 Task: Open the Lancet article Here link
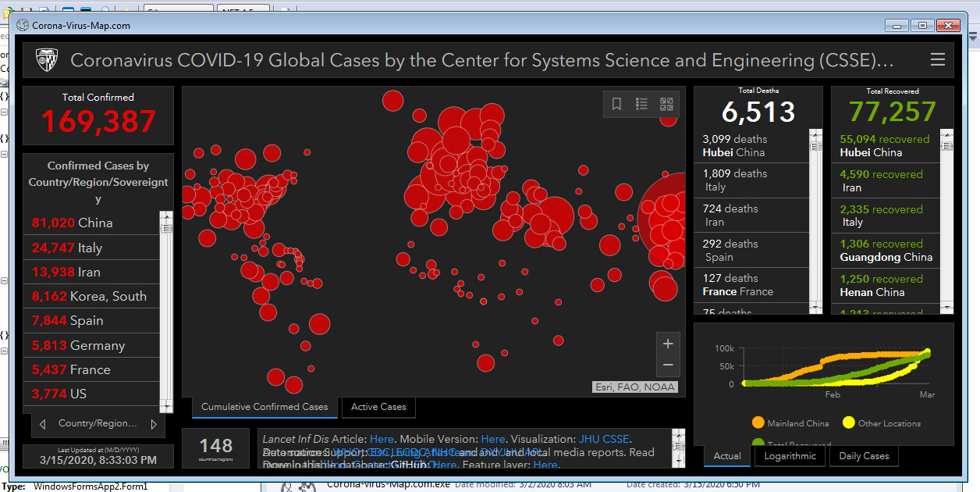point(382,439)
